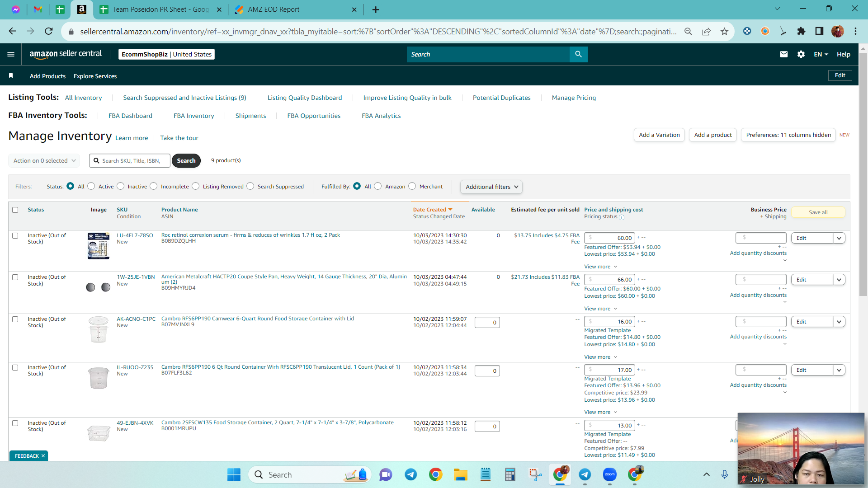Open the Shipments tool link
This screenshot has width=868, height=488.
(x=250, y=116)
